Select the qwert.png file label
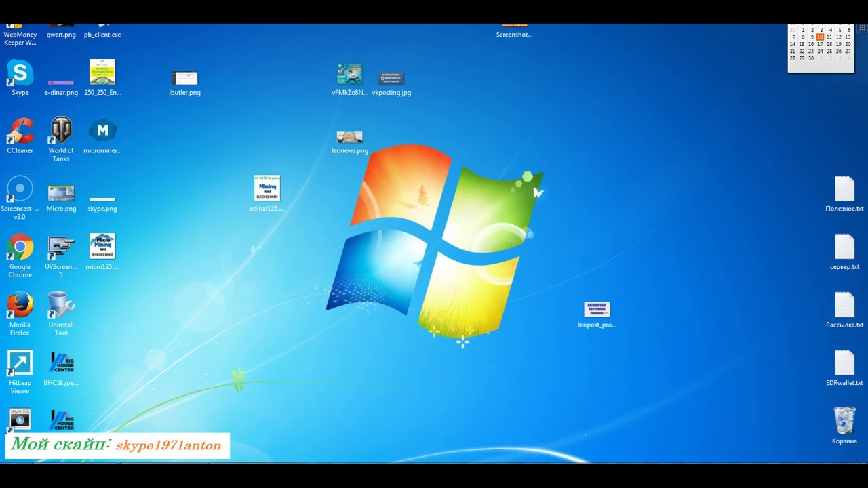Image resolution: width=868 pixels, height=488 pixels. pyautogui.click(x=61, y=35)
